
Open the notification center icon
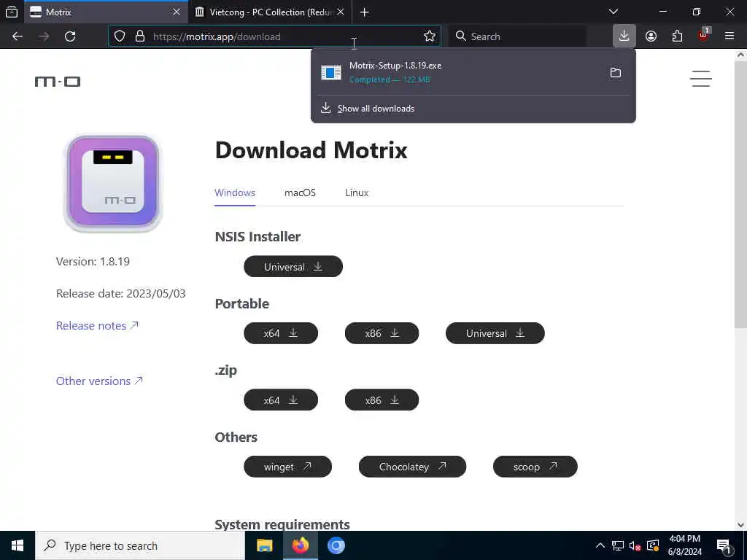[x=724, y=545]
